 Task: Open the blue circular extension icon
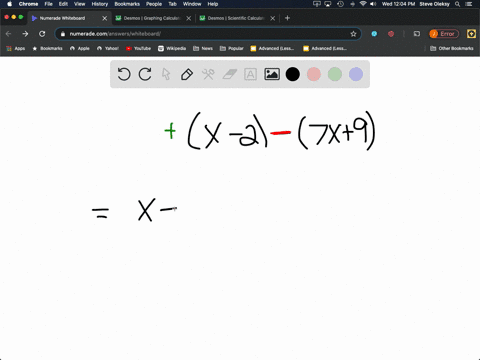[374, 34]
